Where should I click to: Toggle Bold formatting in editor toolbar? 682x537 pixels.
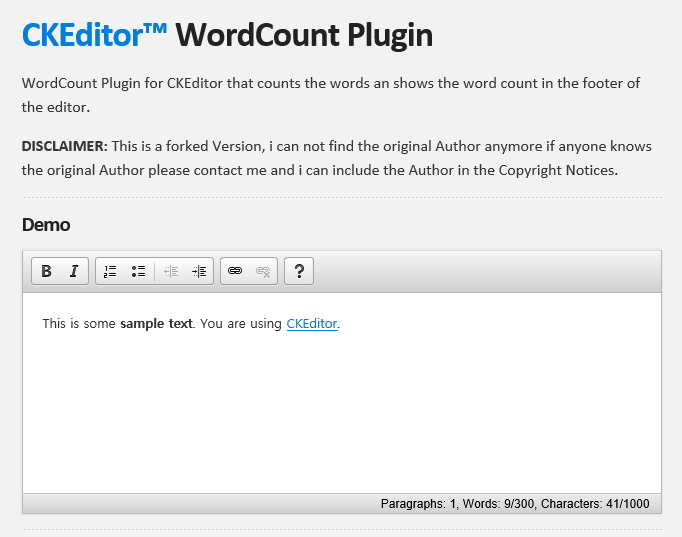point(46,271)
